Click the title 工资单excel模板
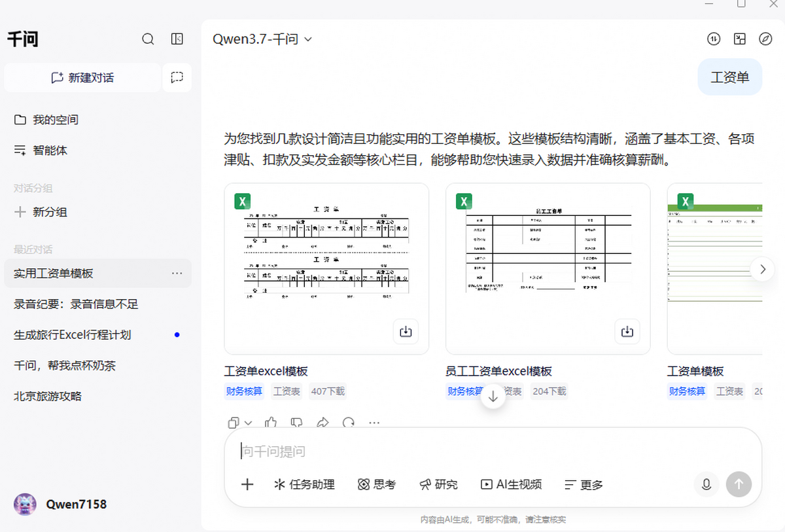The image size is (785, 532). 266,371
